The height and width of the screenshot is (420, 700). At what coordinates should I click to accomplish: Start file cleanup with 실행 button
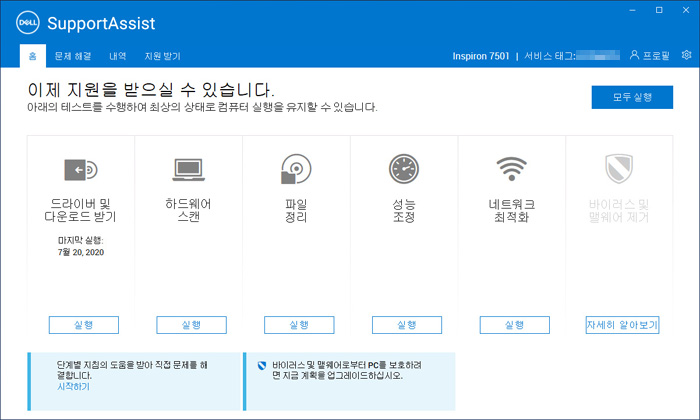click(299, 325)
